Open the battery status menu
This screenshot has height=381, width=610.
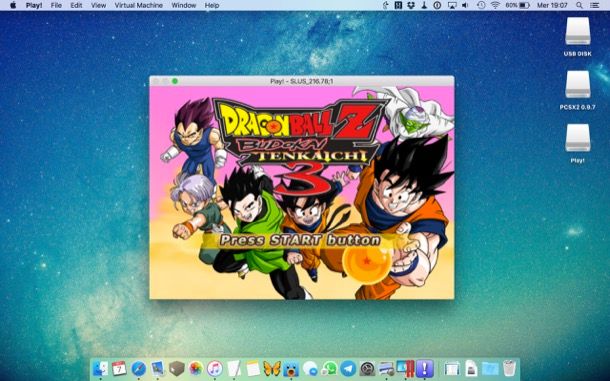[517, 5]
